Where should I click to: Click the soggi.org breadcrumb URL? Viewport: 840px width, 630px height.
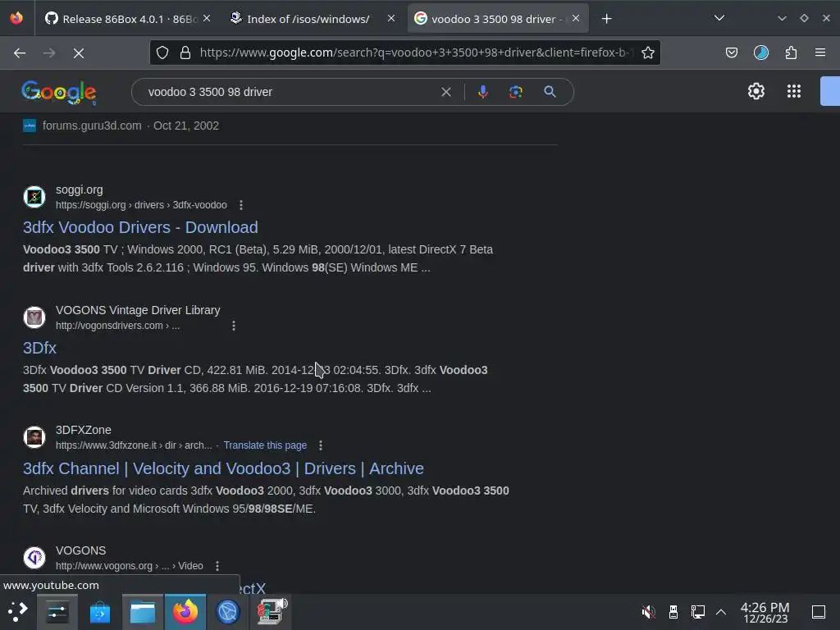[x=141, y=205]
